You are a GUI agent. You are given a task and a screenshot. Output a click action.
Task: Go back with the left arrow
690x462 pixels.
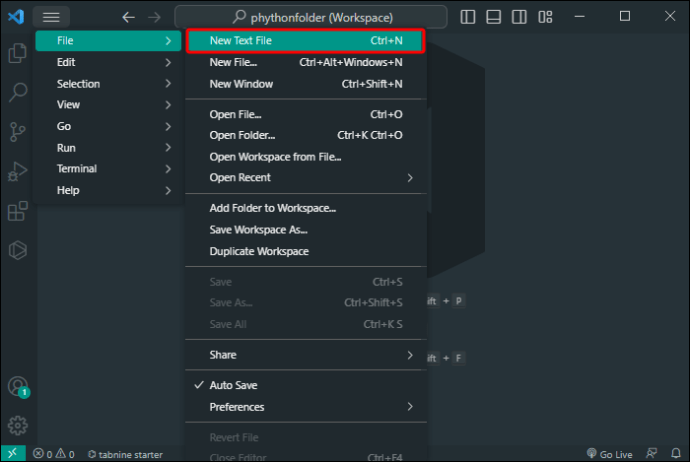pyautogui.click(x=128, y=18)
